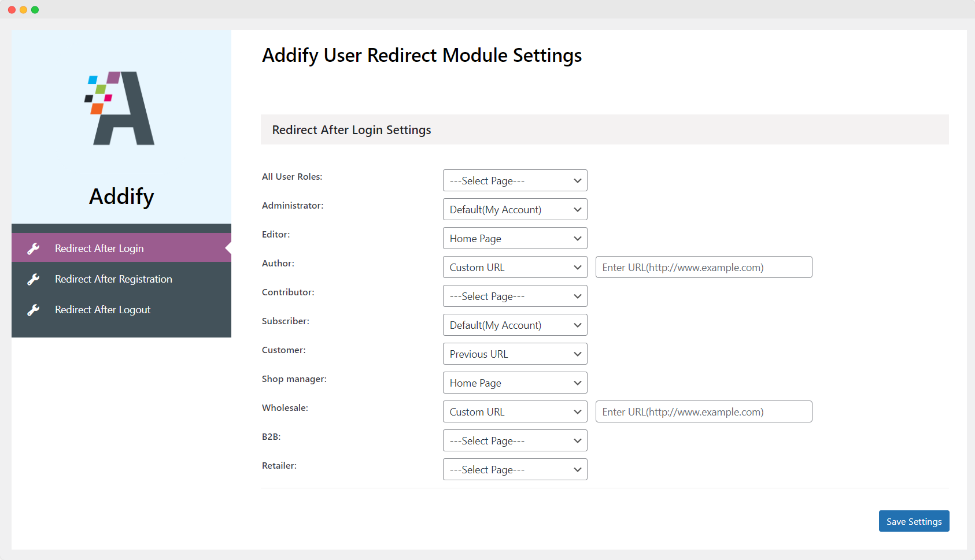This screenshot has width=975, height=560.
Task: Focus the Wholesale custom URL text box
Action: click(x=703, y=412)
